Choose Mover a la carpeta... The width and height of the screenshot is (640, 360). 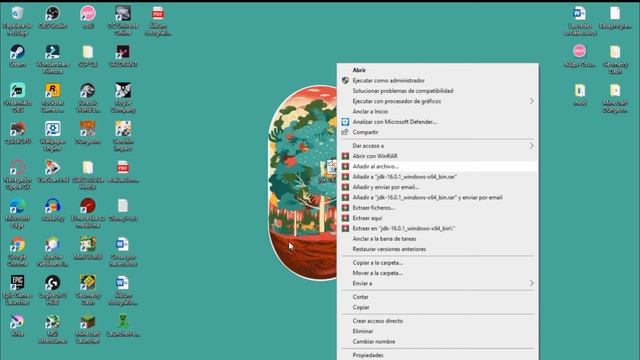[438, 273]
